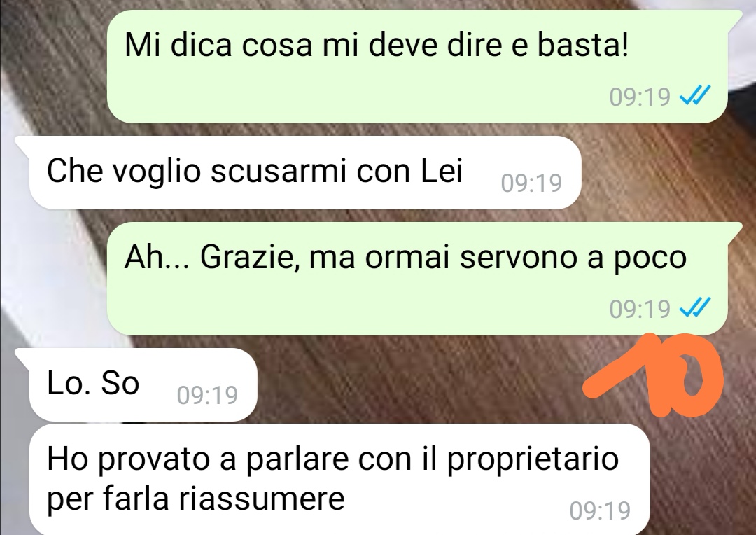
Task: Click the bubble tail of "Che voglio scusarmi" message
Action: click(23, 145)
